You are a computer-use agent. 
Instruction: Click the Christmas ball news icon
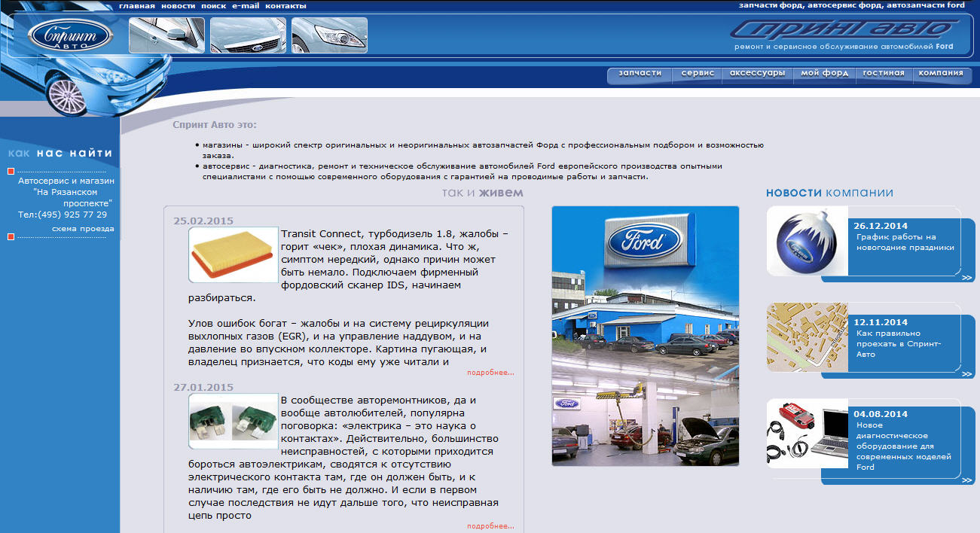[808, 242]
